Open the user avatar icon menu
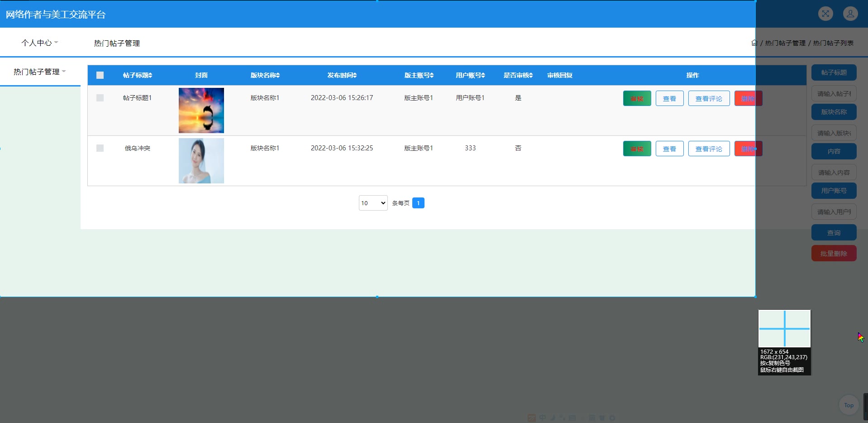The height and width of the screenshot is (423, 868). tap(850, 14)
